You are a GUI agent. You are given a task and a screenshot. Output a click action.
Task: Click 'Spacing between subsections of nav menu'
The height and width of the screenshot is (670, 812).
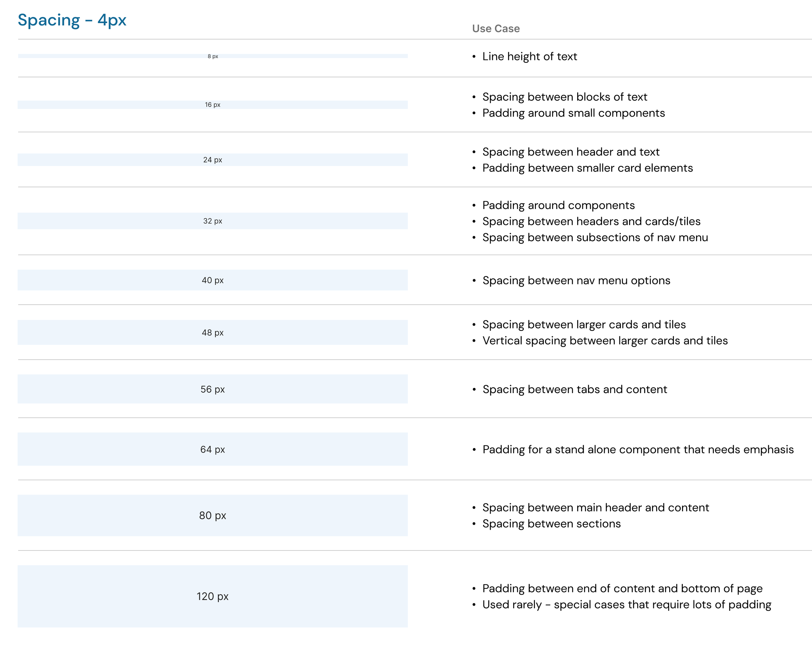(595, 237)
